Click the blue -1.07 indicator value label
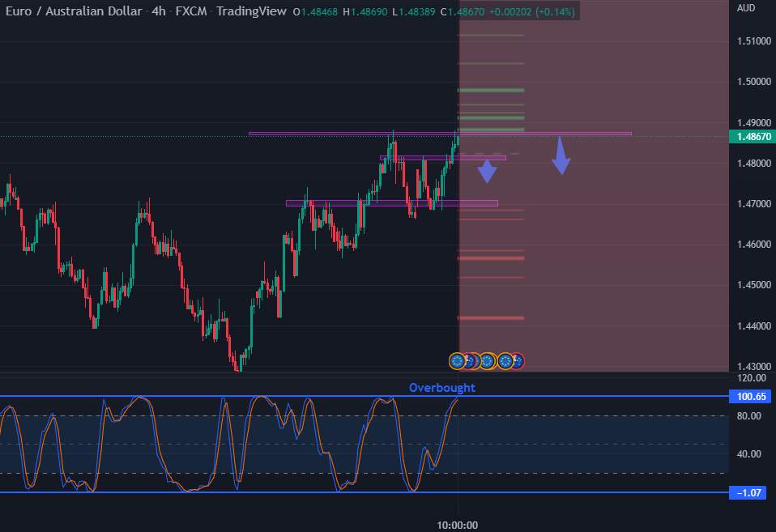The height and width of the screenshot is (532, 776). (x=748, y=493)
